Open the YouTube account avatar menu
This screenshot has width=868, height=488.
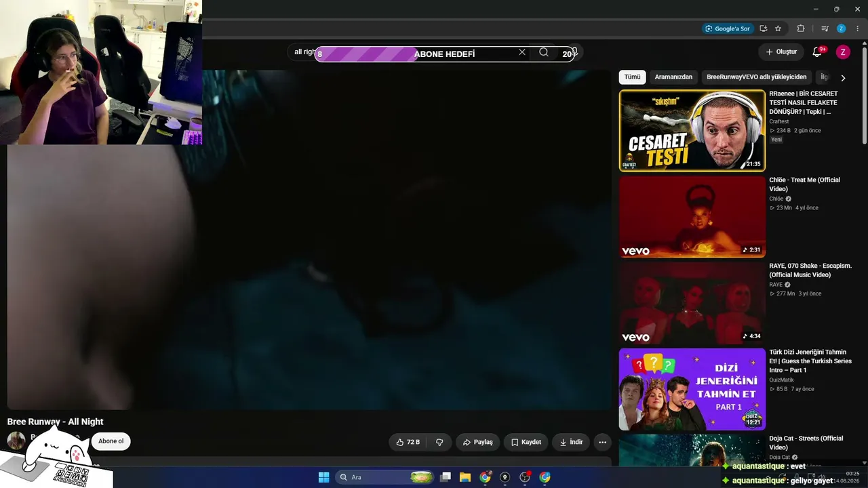[x=843, y=52]
